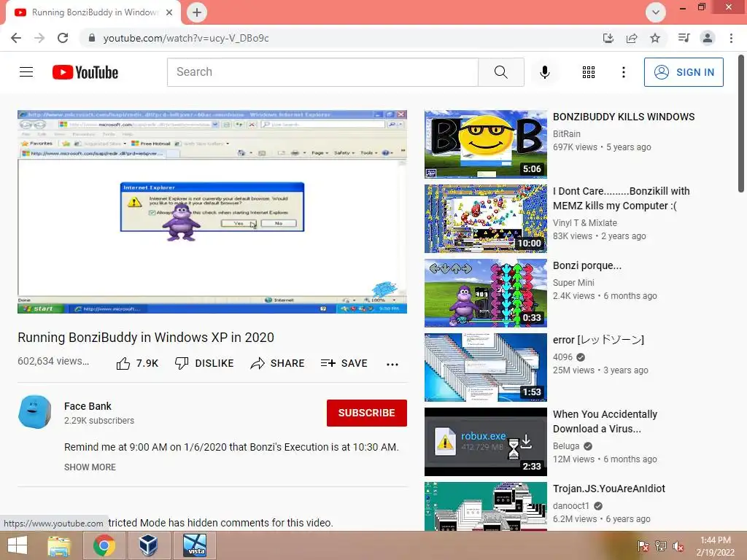
Task: Open the YouTube hamburger guide menu
Action: [x=26, y=72]
